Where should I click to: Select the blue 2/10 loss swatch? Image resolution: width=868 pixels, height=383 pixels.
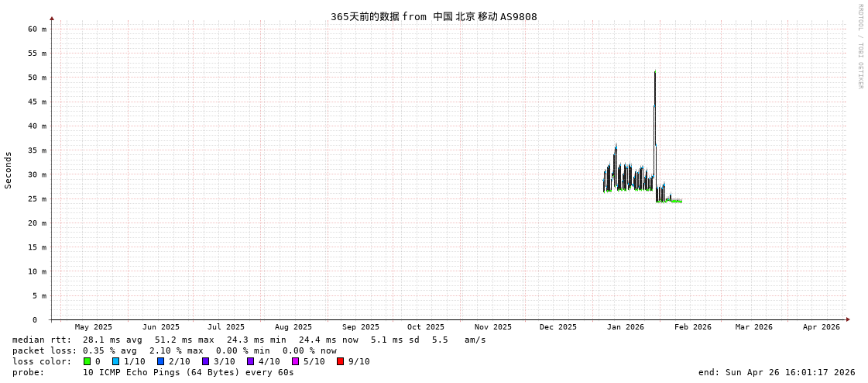(160, 361)
